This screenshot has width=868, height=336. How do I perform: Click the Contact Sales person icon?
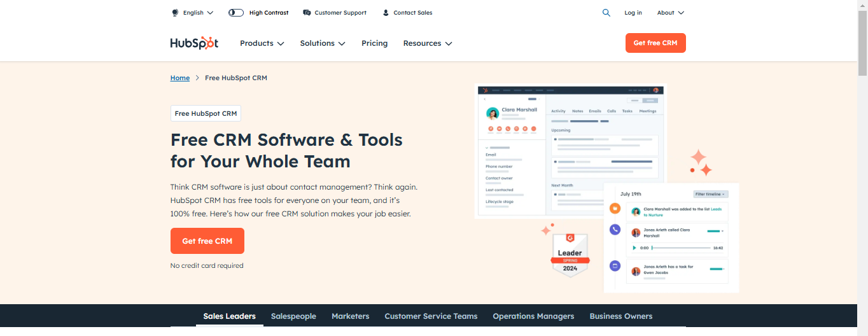pos(386,13)
